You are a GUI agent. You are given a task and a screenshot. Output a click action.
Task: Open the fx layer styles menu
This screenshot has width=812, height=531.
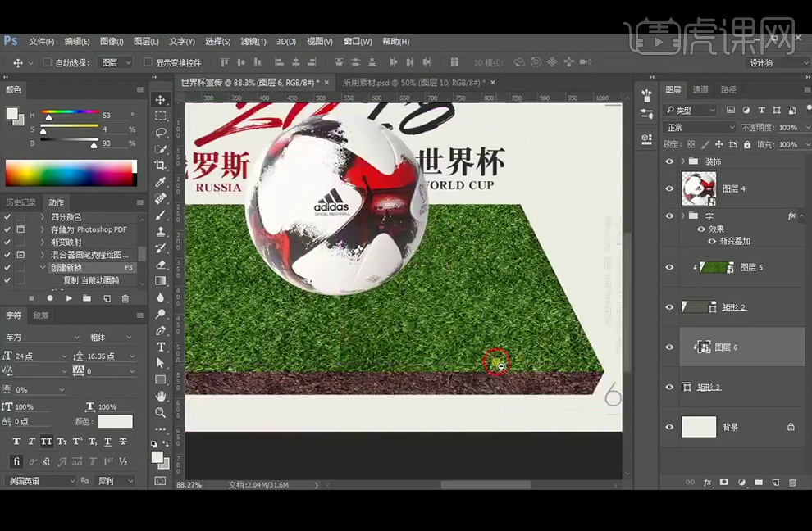pos(707,483)
